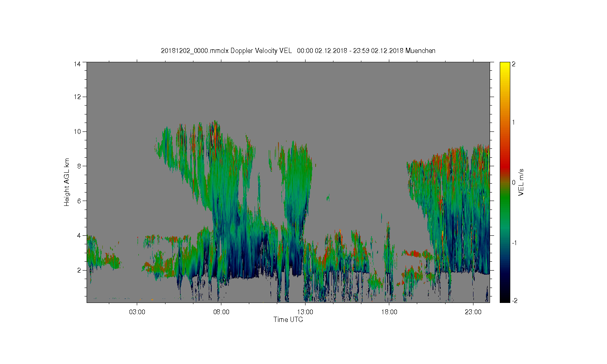Click the colorbar's 0 tick label

pos(514,182)
